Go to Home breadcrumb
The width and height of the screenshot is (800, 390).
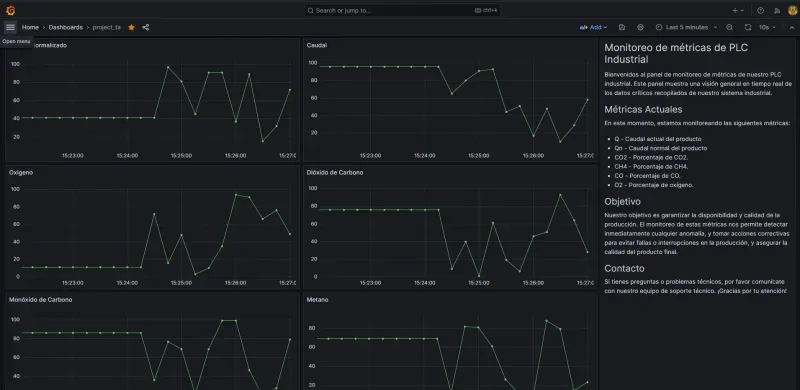click(30, 28)
